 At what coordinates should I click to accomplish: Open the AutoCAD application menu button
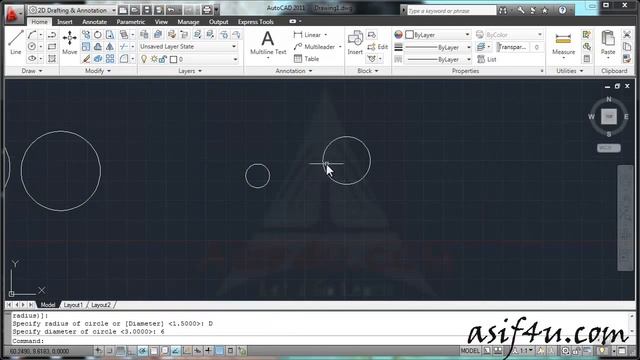click(x=13, y=14)
